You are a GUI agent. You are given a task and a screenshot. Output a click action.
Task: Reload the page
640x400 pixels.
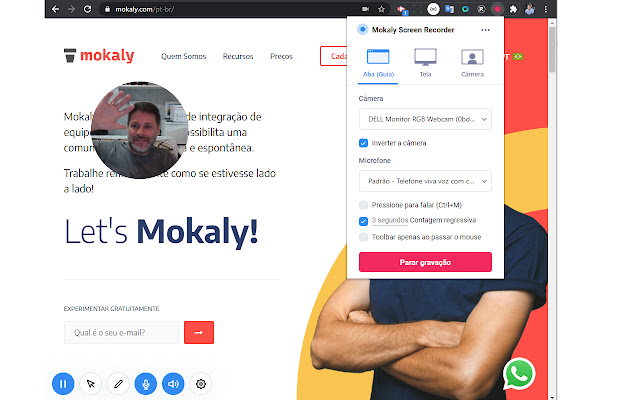[x=87, y=9]
